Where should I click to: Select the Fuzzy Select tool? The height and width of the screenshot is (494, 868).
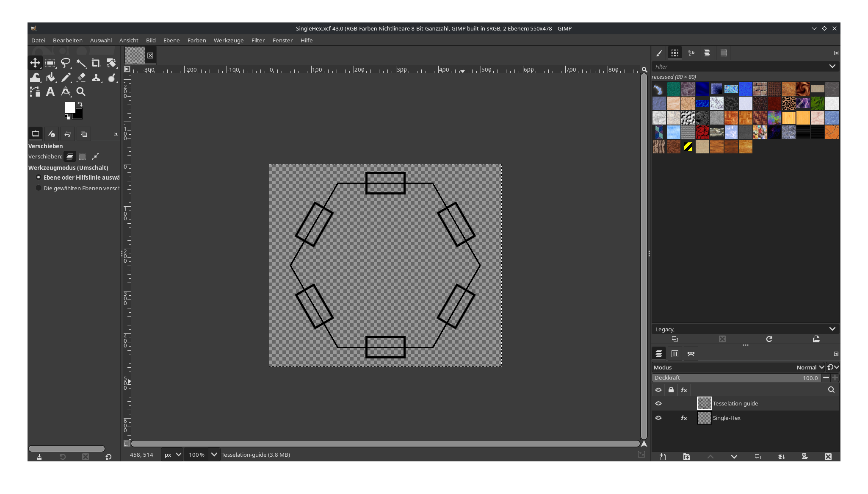pyautogui.click(x=81, y=63)
